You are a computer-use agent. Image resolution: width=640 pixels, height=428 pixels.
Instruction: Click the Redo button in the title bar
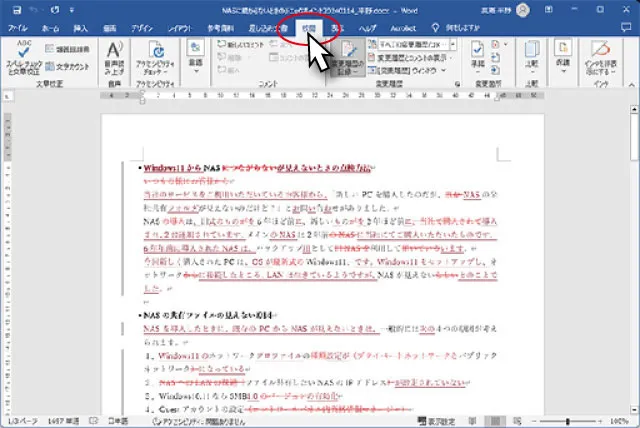pyautogui.click(x=55, y=10)
